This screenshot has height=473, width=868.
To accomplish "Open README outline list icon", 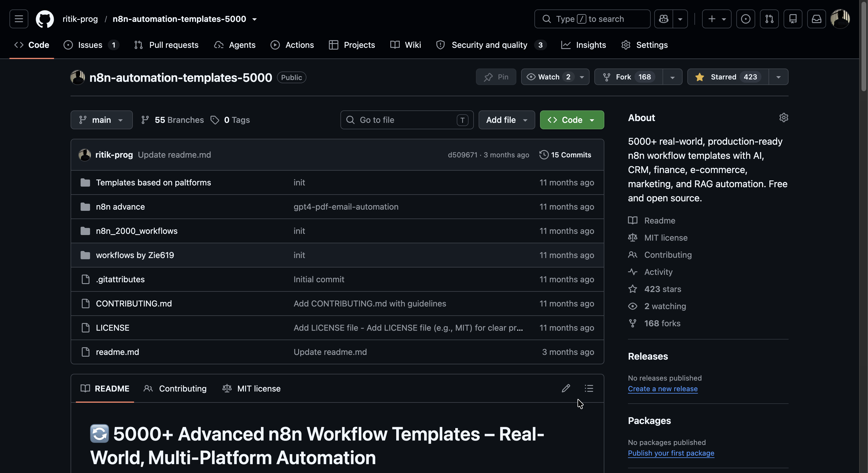I will coord(589,389).
